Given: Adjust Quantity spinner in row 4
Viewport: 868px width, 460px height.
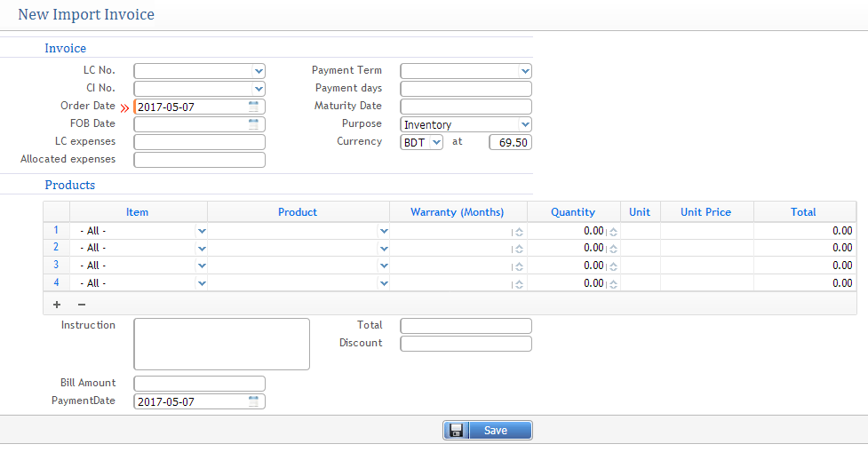Looking at the screenshot, I should [613, 284].
